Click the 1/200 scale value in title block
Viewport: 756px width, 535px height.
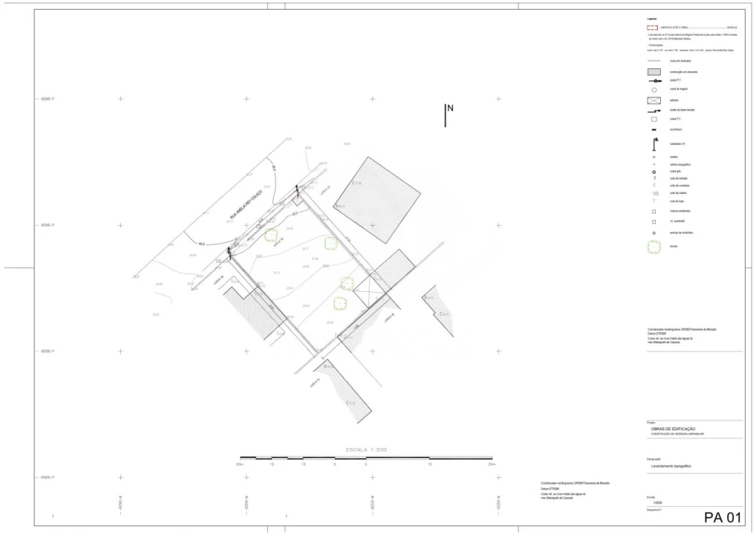click(x=657, y=502)
